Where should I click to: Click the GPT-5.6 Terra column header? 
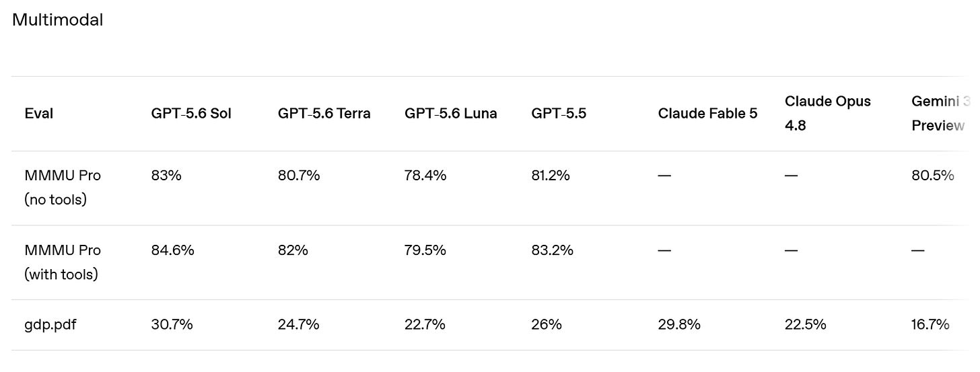[x=324, y=114]
